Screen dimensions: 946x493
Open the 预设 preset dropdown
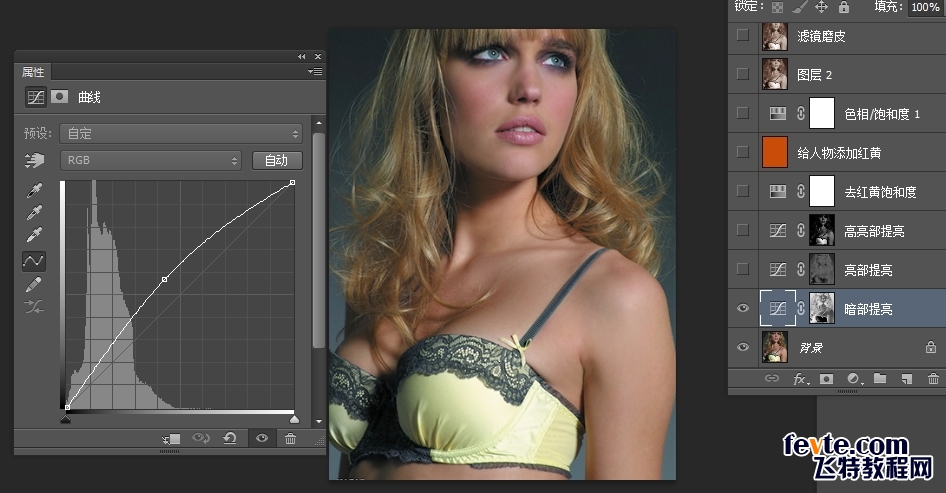pyautogui.click(x=181, y=133)
